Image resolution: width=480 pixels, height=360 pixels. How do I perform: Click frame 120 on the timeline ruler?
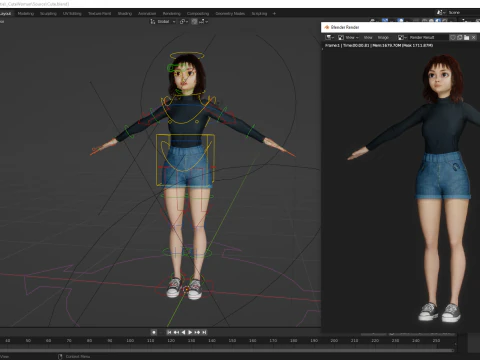171,341
